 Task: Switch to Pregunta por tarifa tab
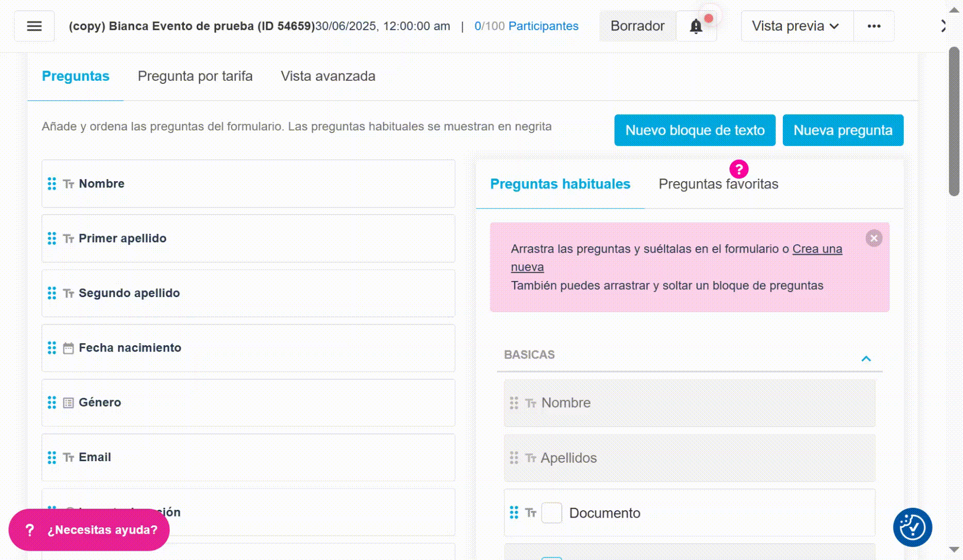click(x=195, y=76)
